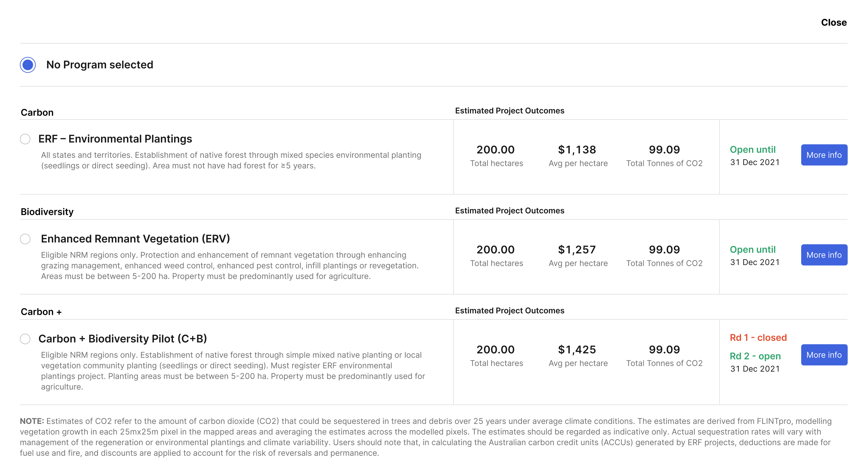
Task: Click the Enhanced Remnant Vegetation (ERV) title
Action: pos(135,239)
